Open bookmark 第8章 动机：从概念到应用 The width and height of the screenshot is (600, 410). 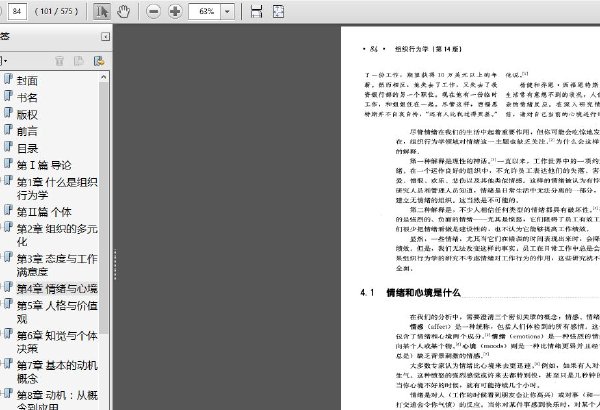click(x=57, y=400)
